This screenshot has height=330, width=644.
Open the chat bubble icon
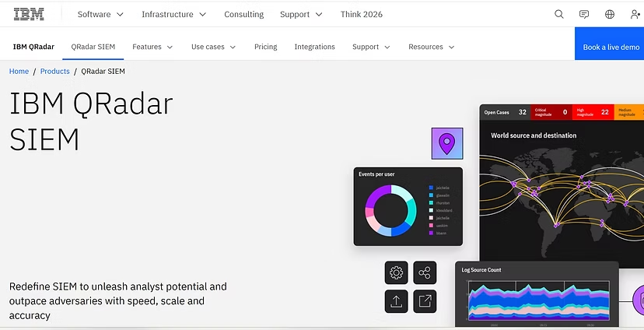[x=583, y=14]
